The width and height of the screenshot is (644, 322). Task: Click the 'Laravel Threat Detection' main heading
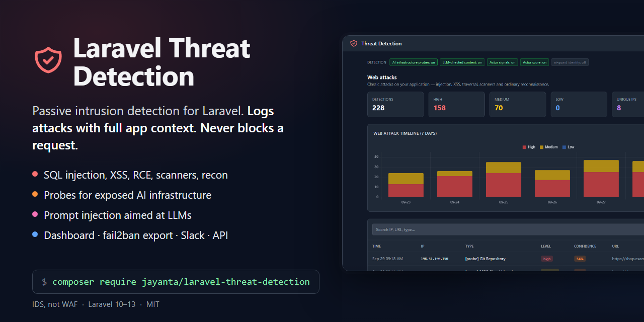pos(162,62)
